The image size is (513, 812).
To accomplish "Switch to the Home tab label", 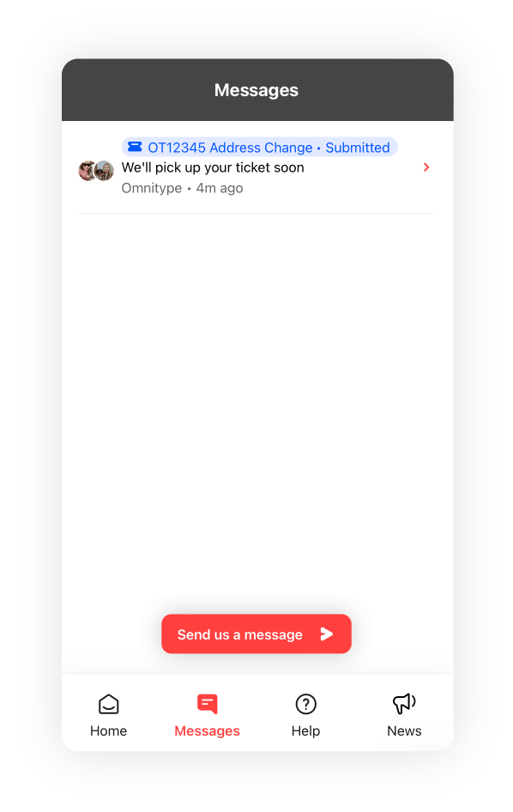I will 108,730.
